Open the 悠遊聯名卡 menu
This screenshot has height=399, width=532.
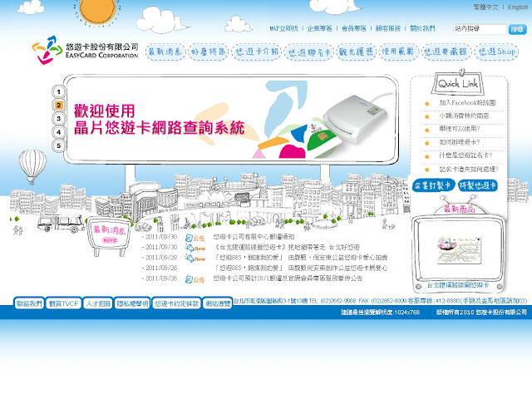point(309,52)
